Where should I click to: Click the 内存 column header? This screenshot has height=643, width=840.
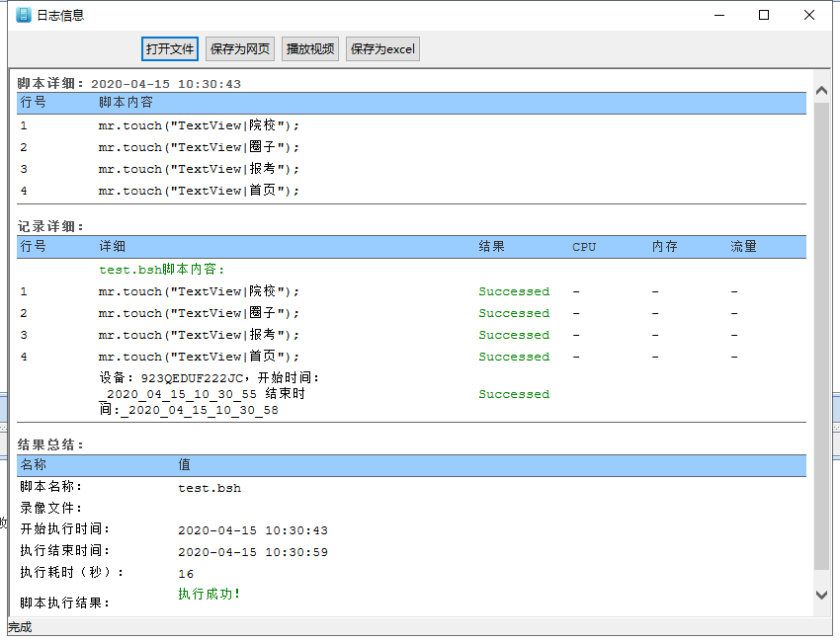pyautogui.click(x=664, y=247)
